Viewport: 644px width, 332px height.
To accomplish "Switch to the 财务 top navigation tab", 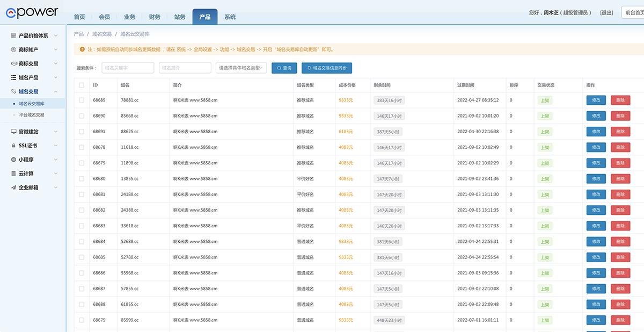I will coord(155,17).
